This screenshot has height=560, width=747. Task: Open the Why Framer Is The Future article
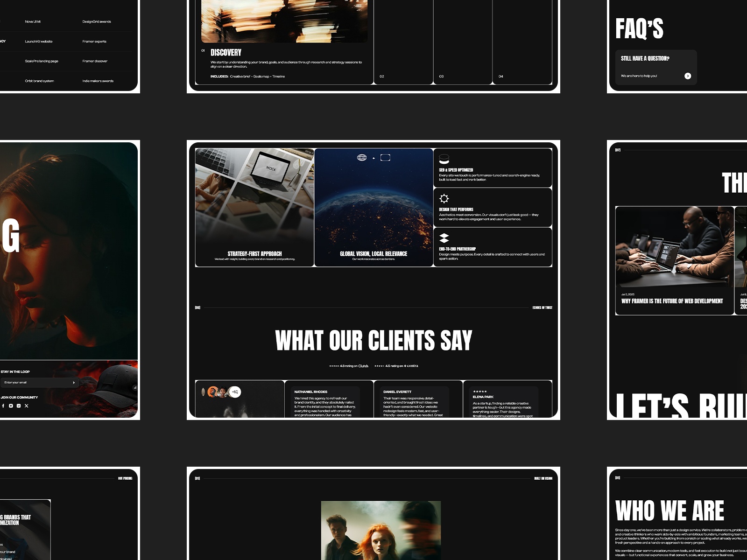tap(672, 301)
